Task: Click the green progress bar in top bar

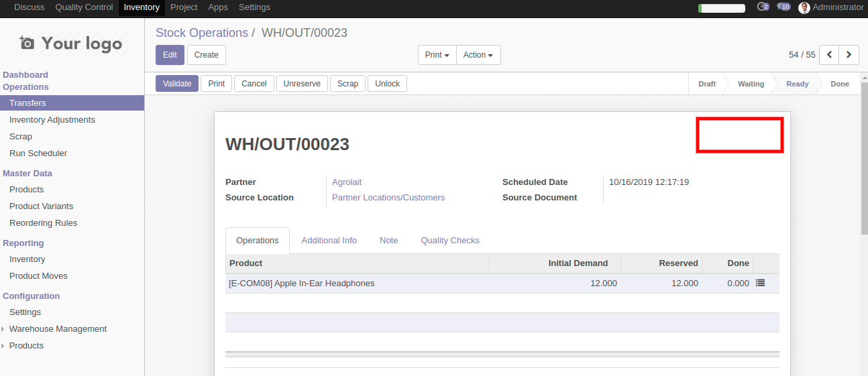Action: [x=722, y=9]
